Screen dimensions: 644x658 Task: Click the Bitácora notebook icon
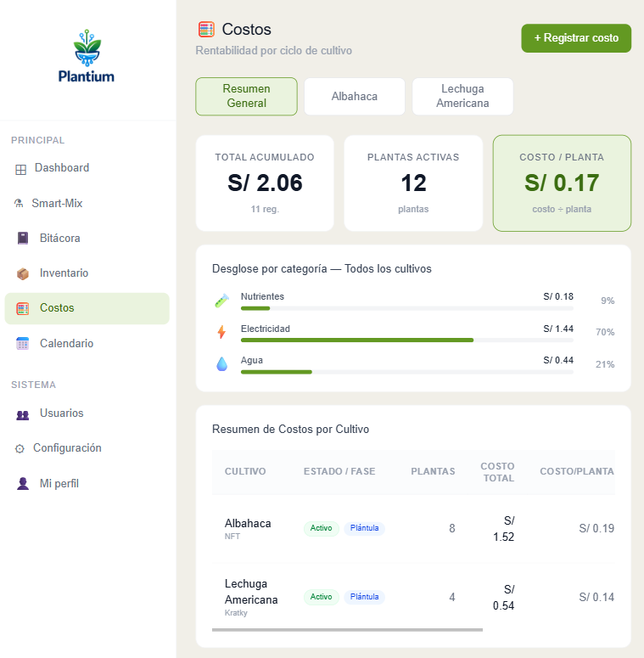(x=23, y=238)
